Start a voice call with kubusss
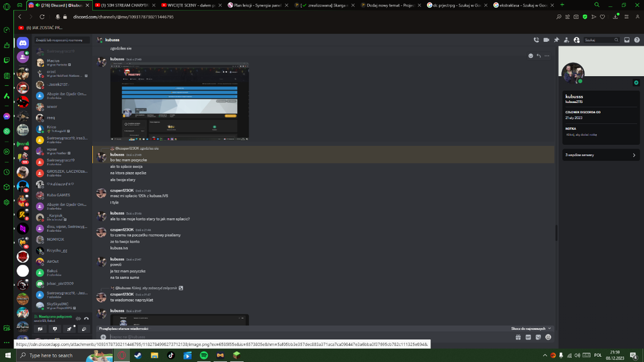Viewport: 644px width, 362px height. pyautogui.click(x=536, y=40)
